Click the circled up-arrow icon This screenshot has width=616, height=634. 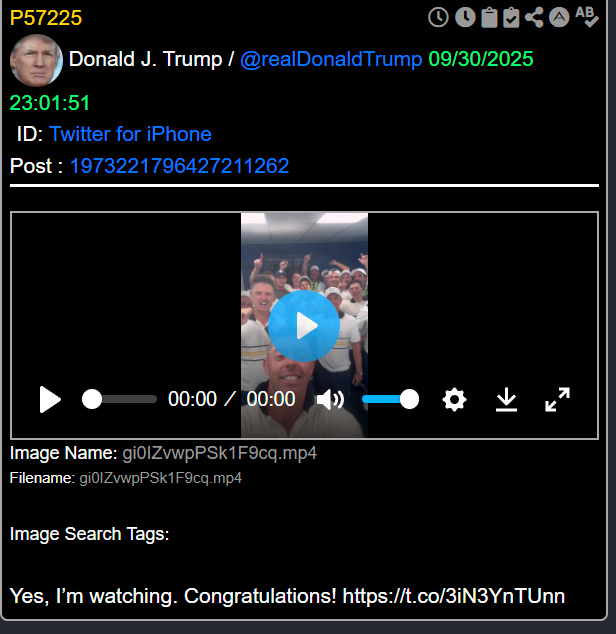pos(559,17)
